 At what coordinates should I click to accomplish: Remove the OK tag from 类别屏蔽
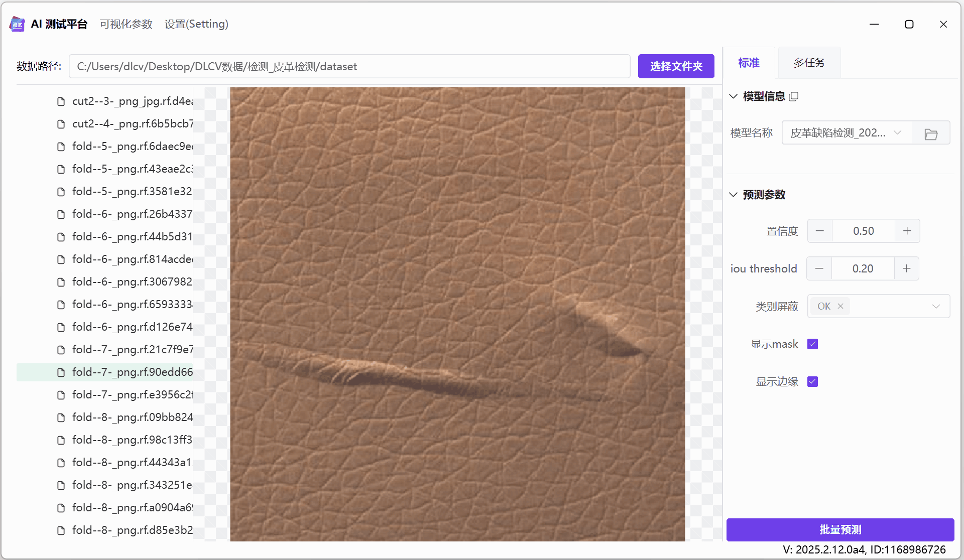click(840, 306)
